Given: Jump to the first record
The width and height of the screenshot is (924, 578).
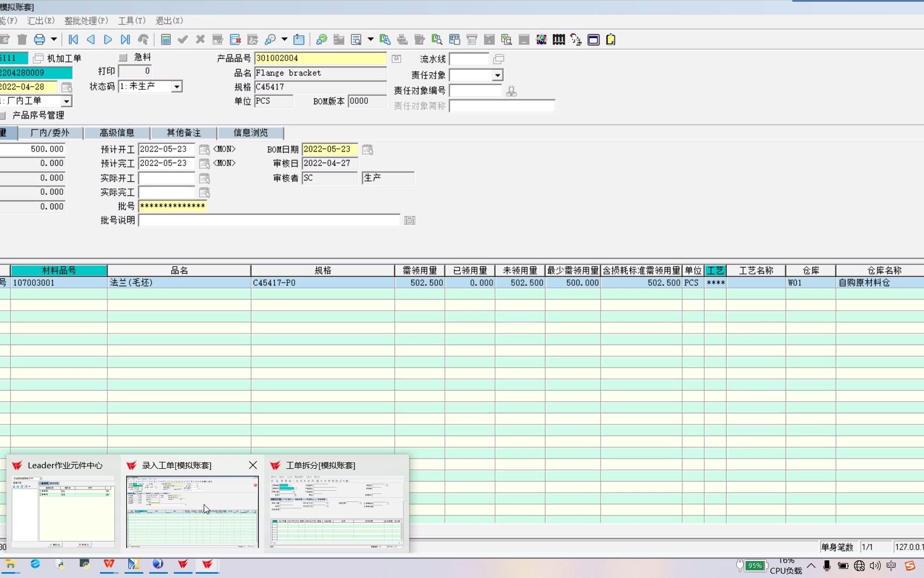Looking at the screenshot, I should coord(74,40).
